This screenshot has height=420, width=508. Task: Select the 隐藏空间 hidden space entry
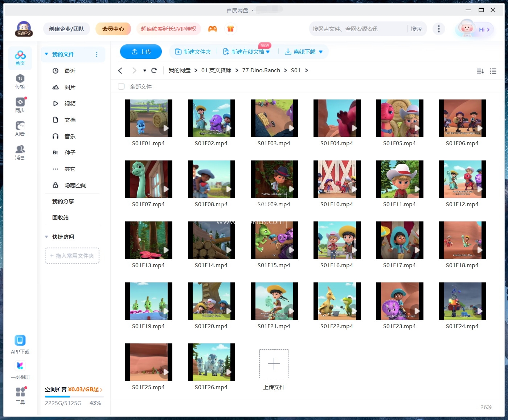point(75,185)
